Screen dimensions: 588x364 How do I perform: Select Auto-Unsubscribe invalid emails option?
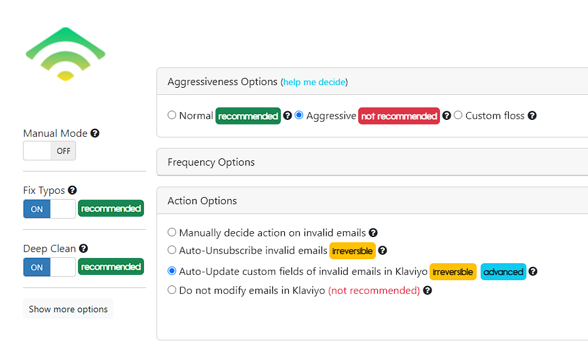pyautogui.click(x=172, y=249)
